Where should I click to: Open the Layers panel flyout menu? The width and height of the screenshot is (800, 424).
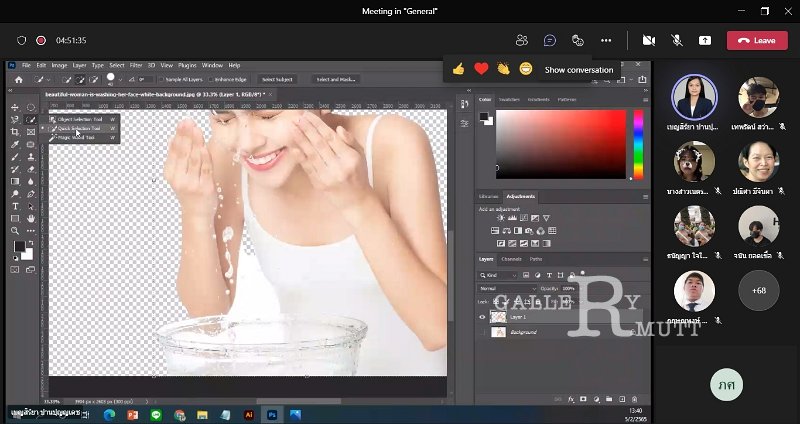point(645,259)
